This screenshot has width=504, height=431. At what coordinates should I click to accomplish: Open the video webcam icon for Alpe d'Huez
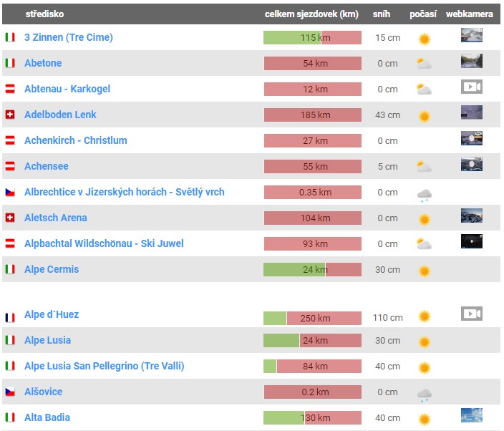[x=471, y=314]
